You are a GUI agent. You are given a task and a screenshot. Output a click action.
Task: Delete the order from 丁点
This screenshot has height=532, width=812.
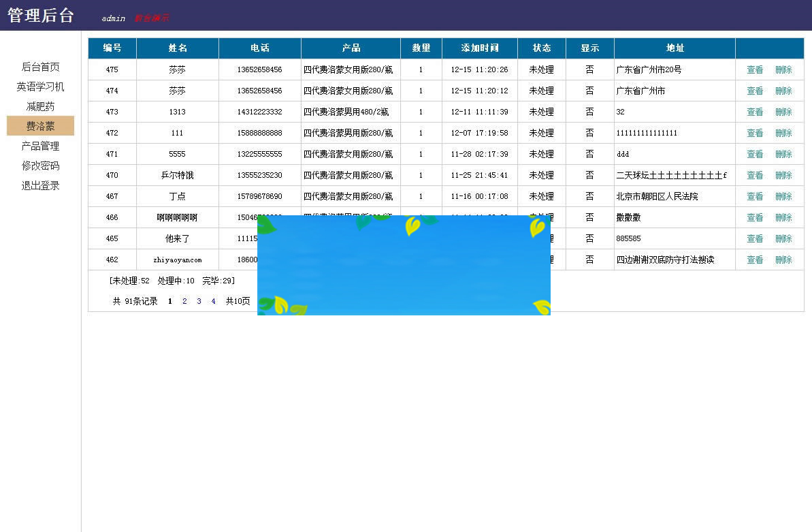click(x=783, y=196)
